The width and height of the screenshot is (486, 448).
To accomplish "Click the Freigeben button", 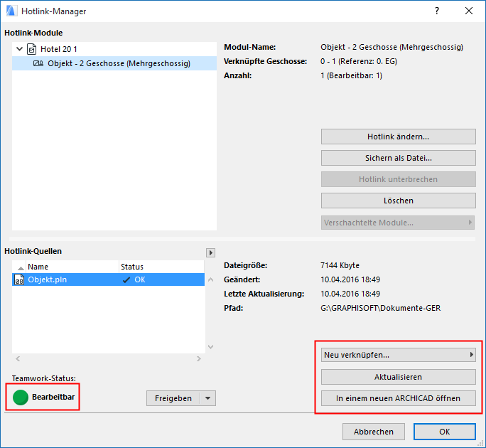I will click(x=173, y=398).
